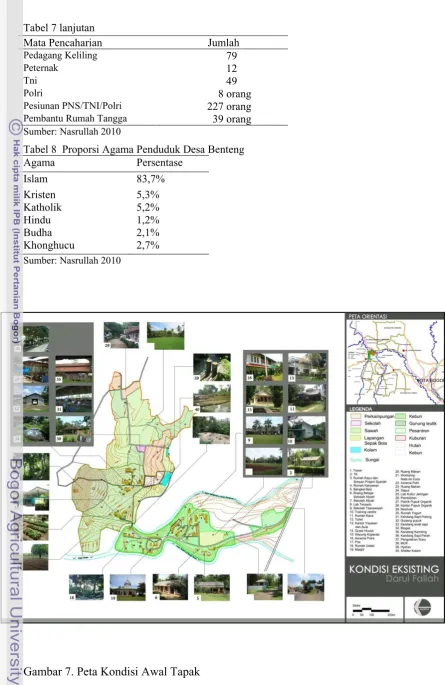Select the Peternak row label
This screenshot has height=685, width=445.
41,68
